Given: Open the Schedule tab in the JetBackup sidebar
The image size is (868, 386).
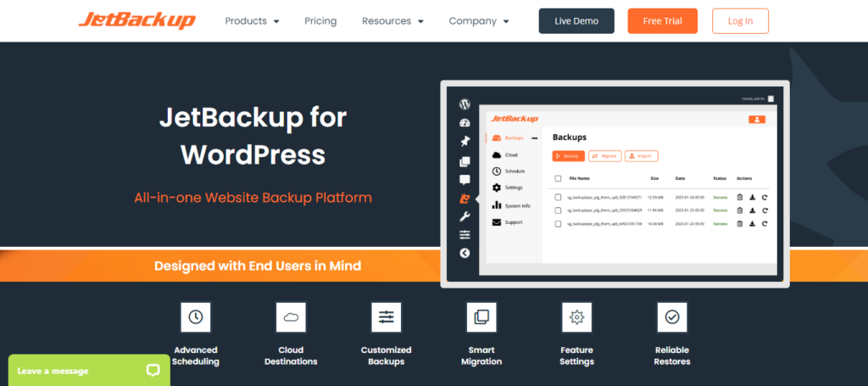Looking at the screenshot, I should pyautogui.click(x=514, y=171).
